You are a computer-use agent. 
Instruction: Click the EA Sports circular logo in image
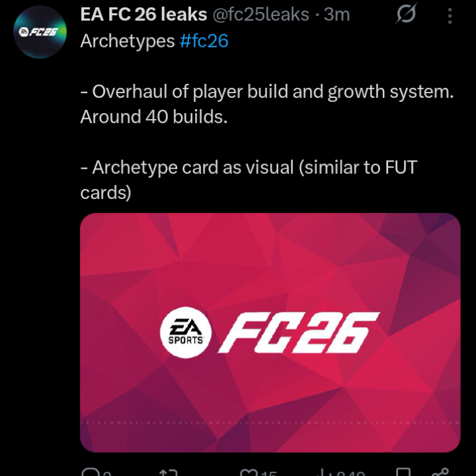coord(186,333)
